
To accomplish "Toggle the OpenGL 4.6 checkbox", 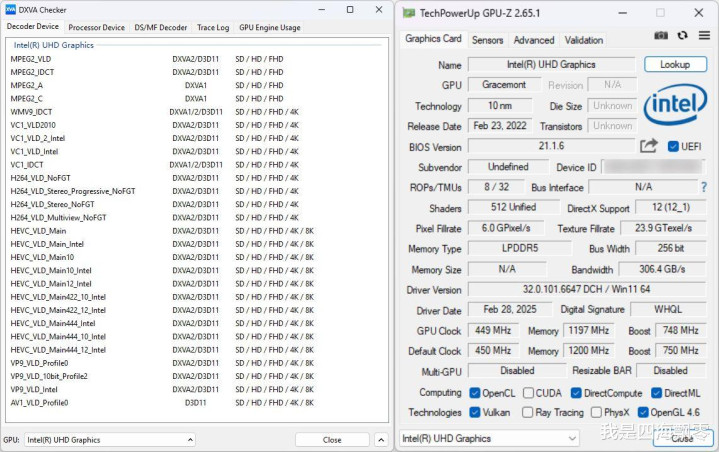I will coord(643,412).
